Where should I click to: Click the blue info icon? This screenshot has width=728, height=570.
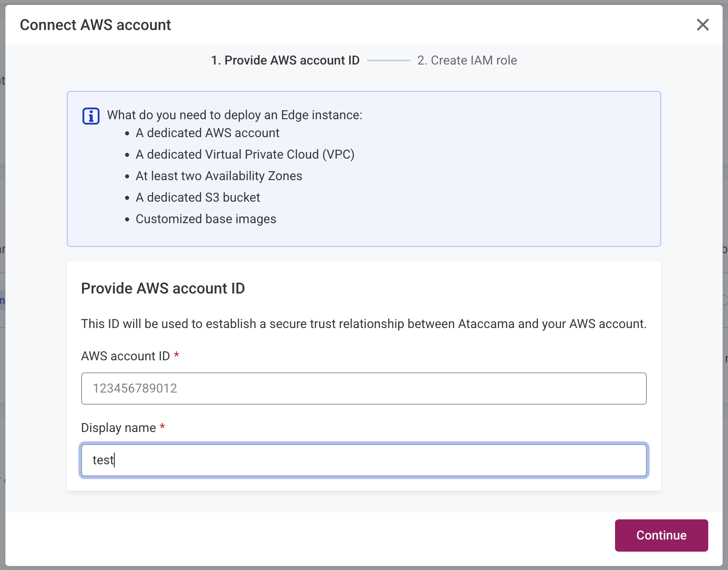coord(91,116)
